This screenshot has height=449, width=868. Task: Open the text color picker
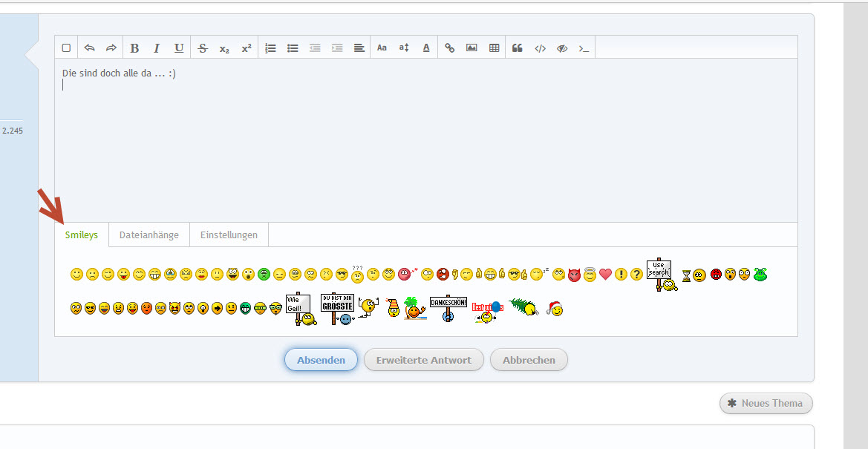click(x=426, y=48)
